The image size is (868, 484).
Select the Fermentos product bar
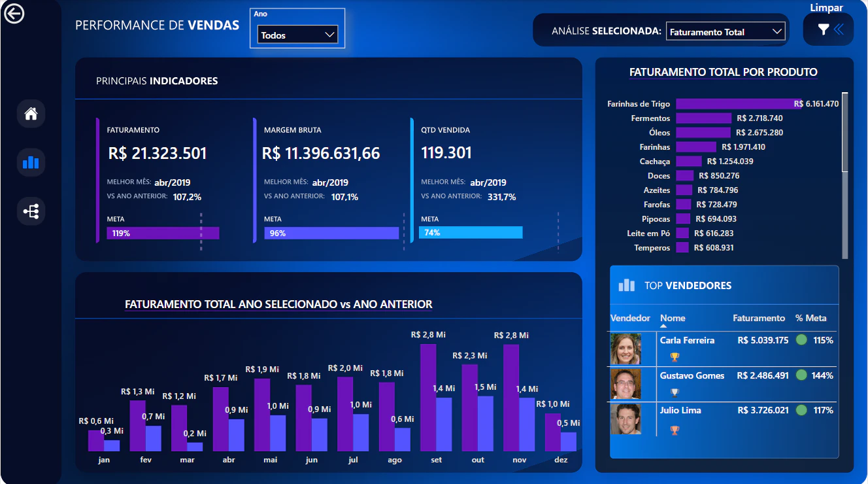pos(704,118)
